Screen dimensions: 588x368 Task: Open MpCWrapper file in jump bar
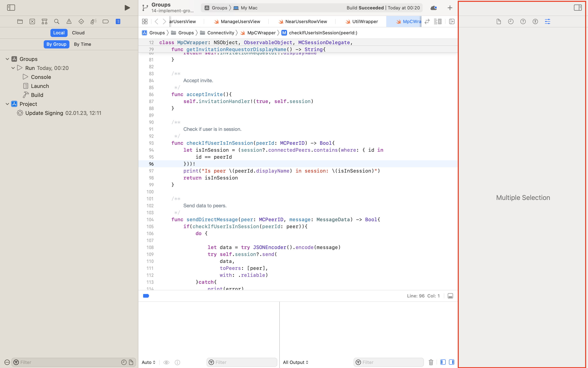258,33
